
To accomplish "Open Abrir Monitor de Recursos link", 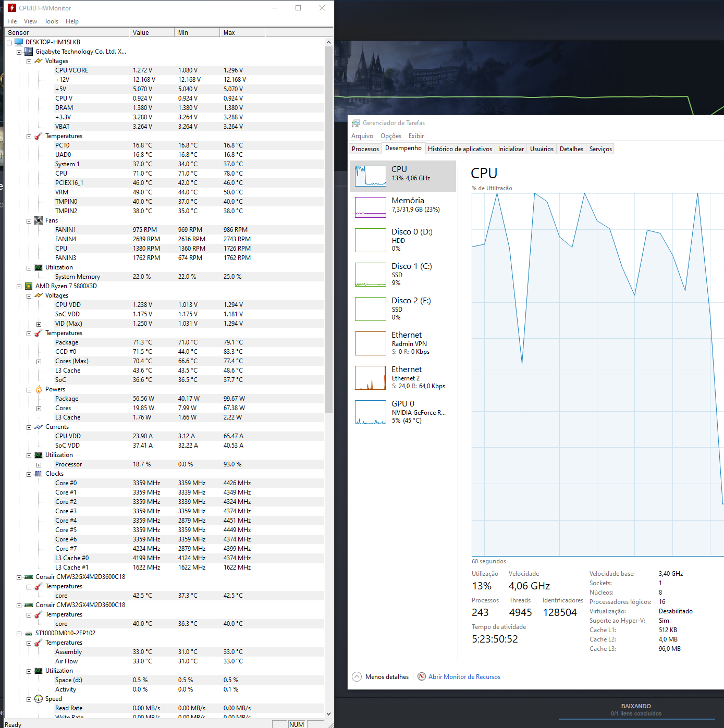I will point(464,677).
